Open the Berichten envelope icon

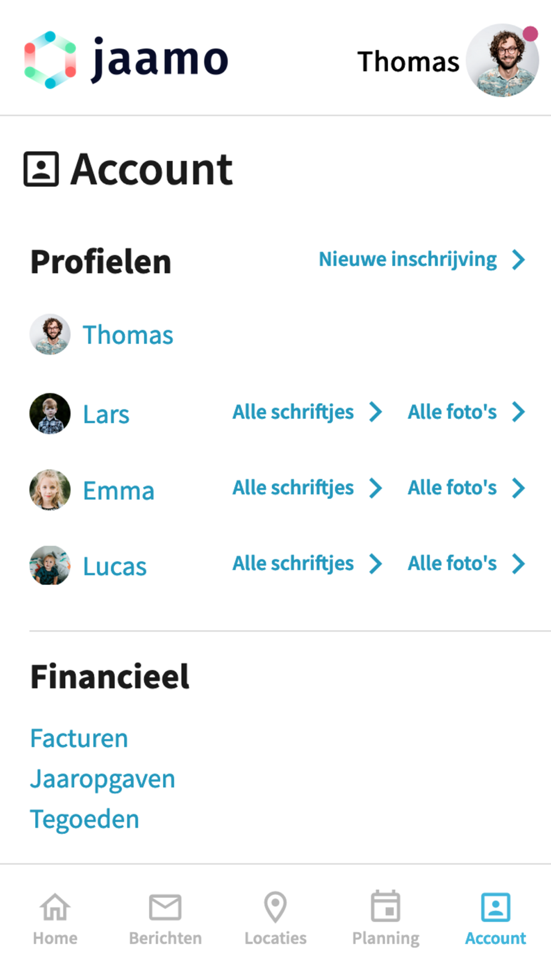pyautogui.click(x=165, y=907)
